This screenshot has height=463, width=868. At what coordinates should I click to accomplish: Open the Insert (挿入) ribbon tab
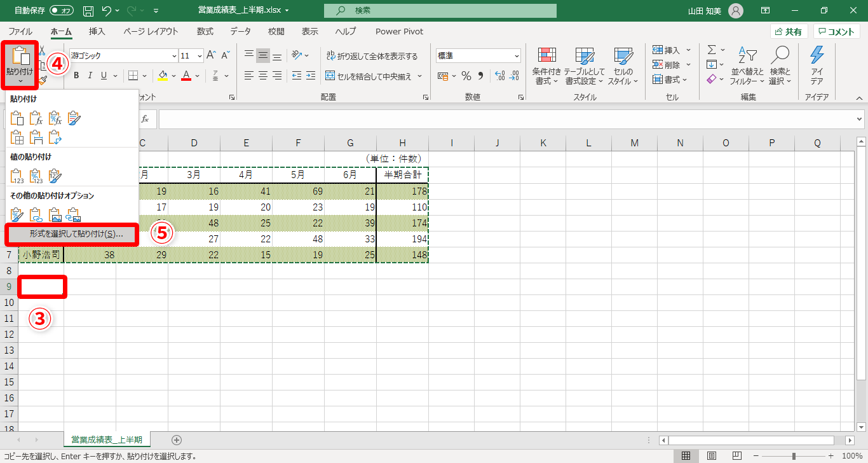97,31
